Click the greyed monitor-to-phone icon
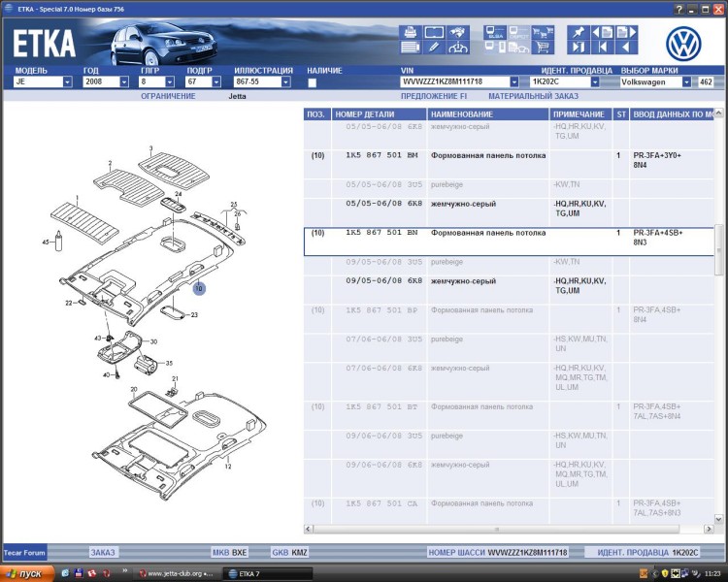Screen dimensions: 728x582 pos(495,48)
